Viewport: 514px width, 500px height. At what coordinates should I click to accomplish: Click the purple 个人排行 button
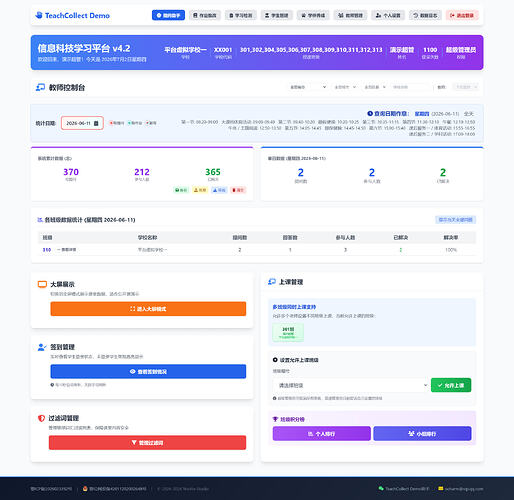point(322,434)
